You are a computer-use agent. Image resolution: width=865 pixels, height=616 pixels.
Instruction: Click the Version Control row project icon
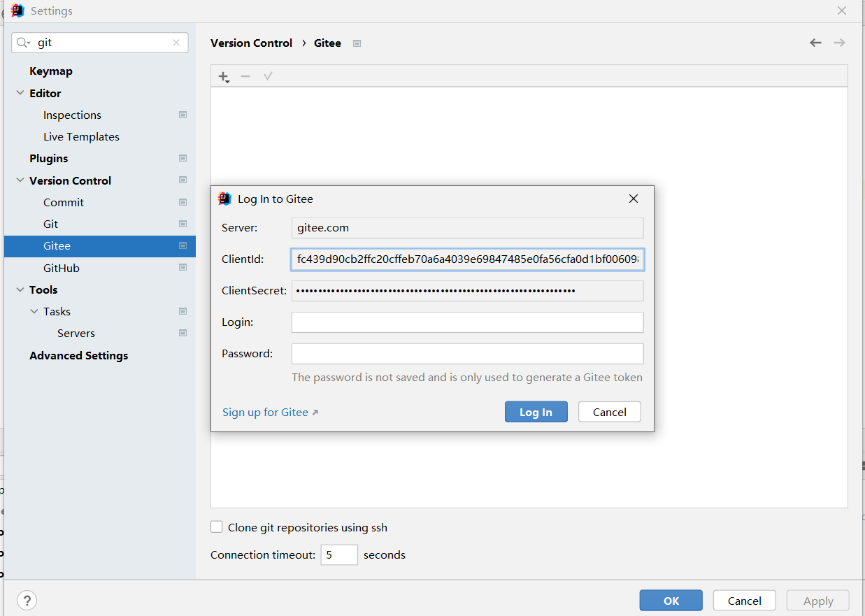click(183, 180)
